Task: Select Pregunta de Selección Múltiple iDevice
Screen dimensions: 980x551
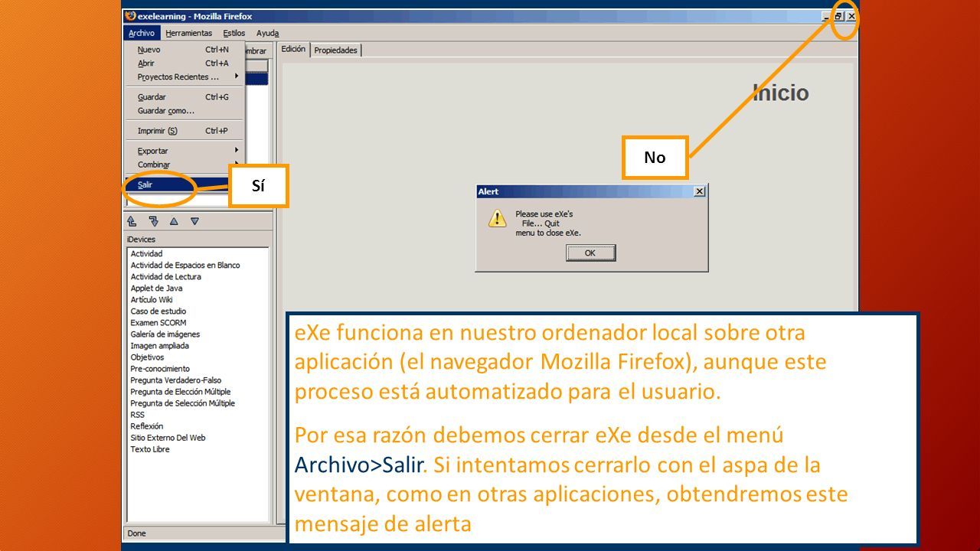Action: (x=182, y=403)
